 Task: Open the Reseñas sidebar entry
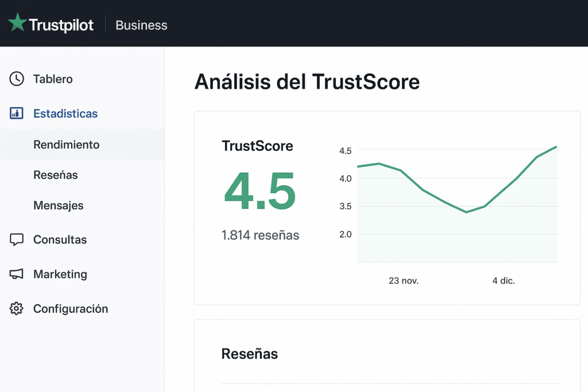[55, 174]
